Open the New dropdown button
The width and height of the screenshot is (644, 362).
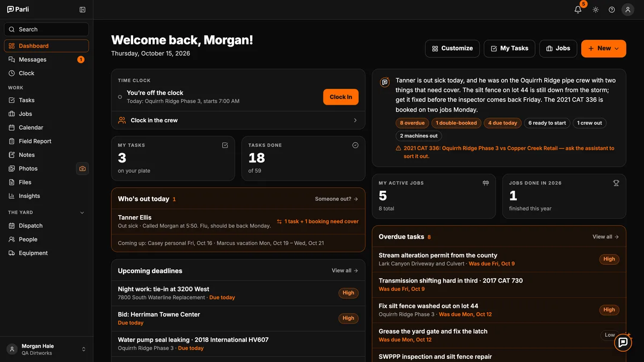[604, 48]
